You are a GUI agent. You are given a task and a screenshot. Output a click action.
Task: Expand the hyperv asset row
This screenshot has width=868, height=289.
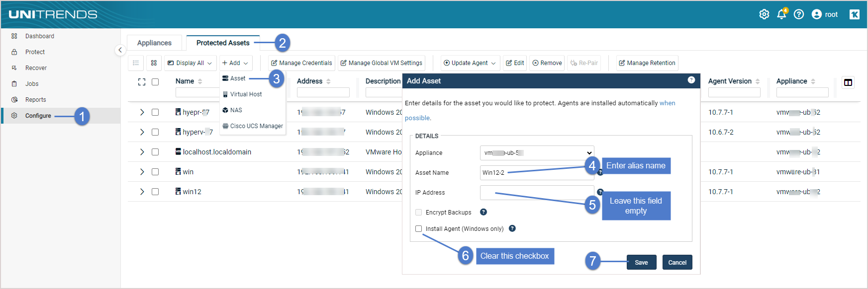pos(142,132)
